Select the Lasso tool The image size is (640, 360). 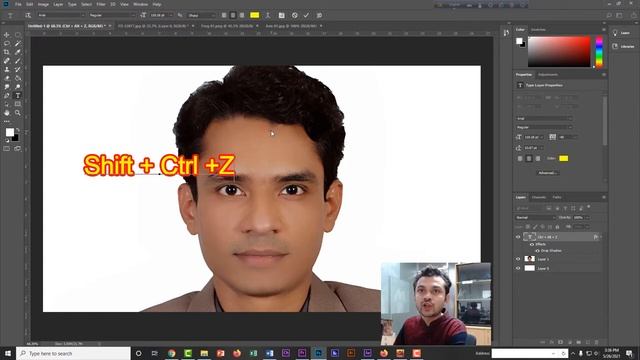pos(7,44)
